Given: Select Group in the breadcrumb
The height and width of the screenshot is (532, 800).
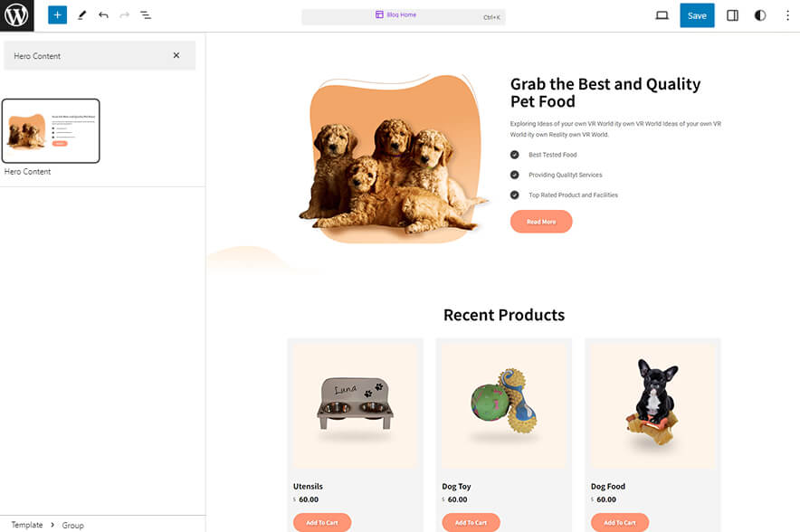Looking at the screenshot, I should [72, 525].
